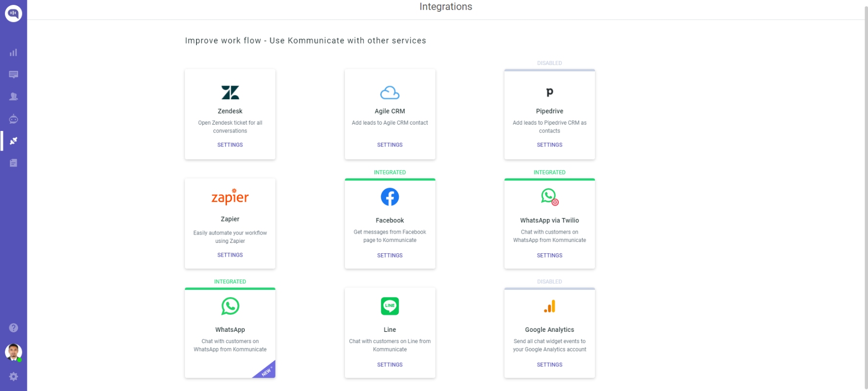This screenshot has height=391, width=868.
Task: Open the users sidebar icon
Action: [x=13, y=96]
